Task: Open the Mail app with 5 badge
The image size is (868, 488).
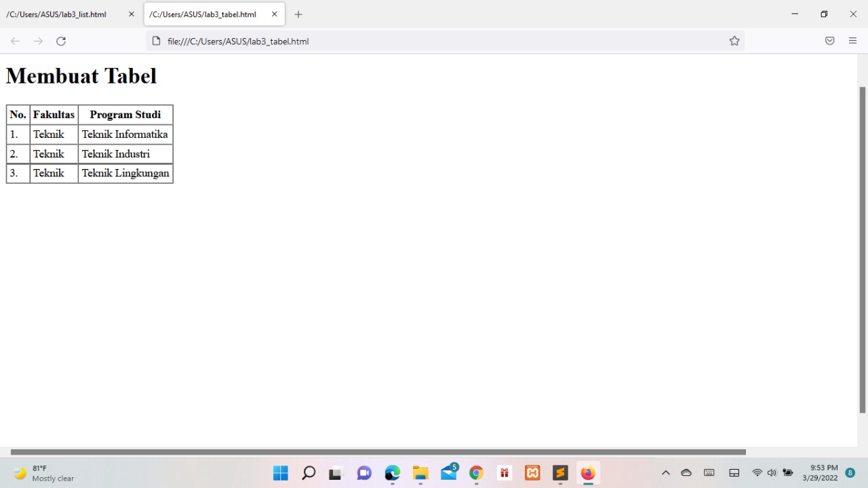Action: tap(449, 473)
